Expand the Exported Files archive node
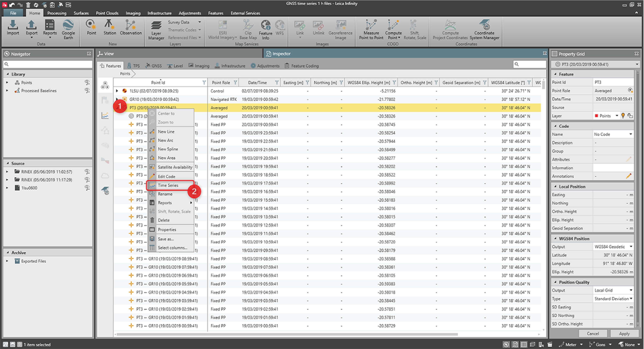Viewport: 644px width, 349px height. click(7, 261)
